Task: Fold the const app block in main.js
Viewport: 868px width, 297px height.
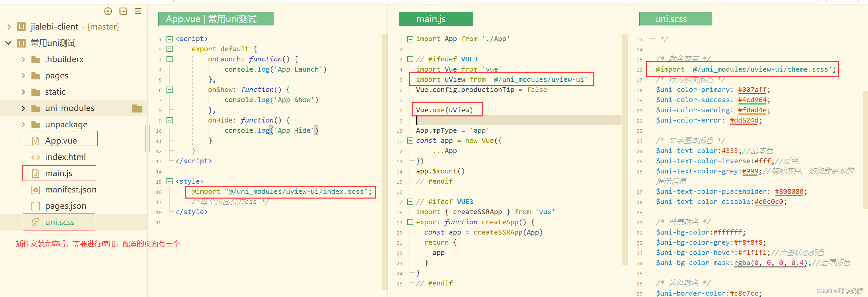Action: point(410,141)
